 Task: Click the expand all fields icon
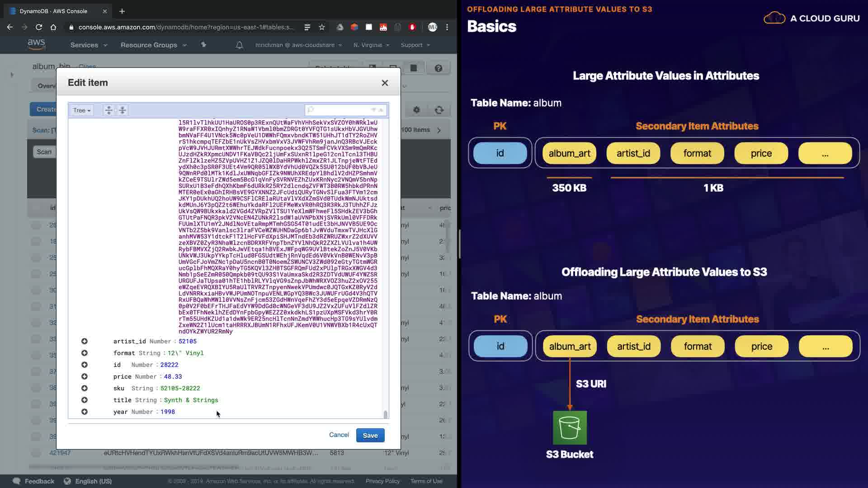pos(108,110)
